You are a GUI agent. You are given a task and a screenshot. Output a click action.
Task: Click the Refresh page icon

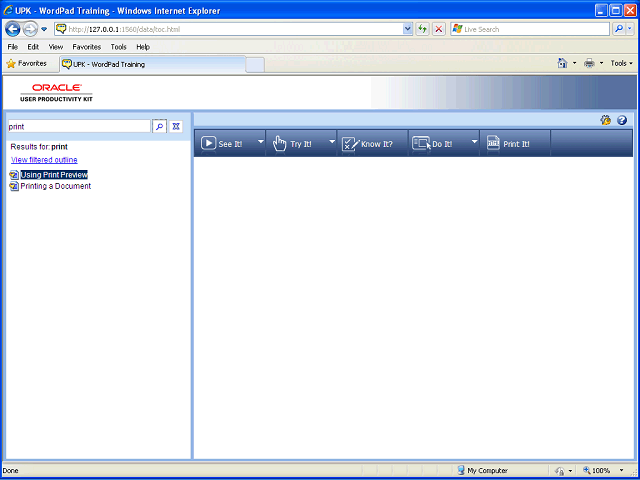point(422,29)
